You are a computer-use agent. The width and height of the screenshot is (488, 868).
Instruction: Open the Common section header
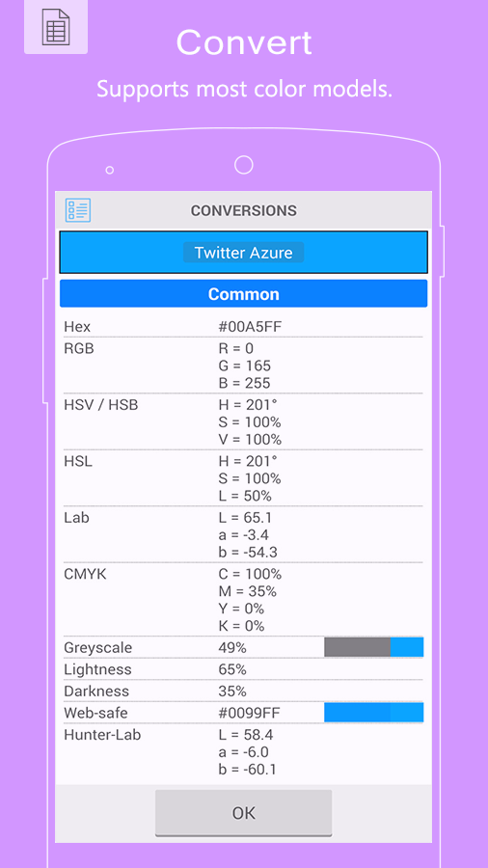coord(243,293)
